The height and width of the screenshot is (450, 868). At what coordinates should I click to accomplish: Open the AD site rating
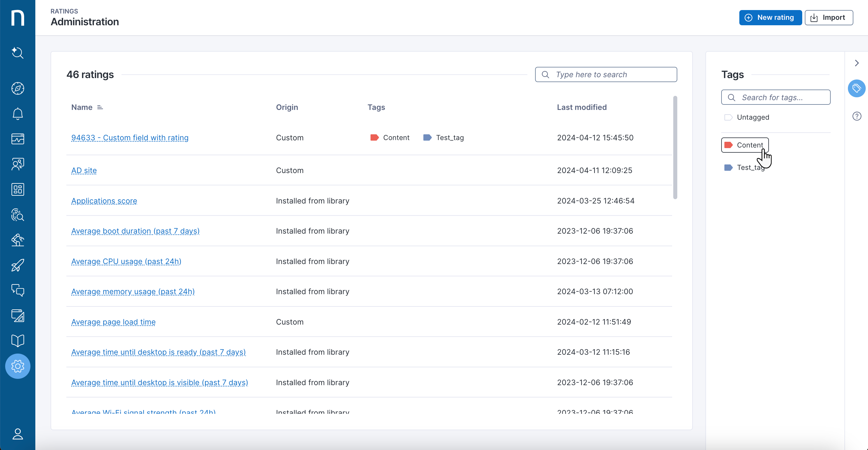(x=84, y=170)
